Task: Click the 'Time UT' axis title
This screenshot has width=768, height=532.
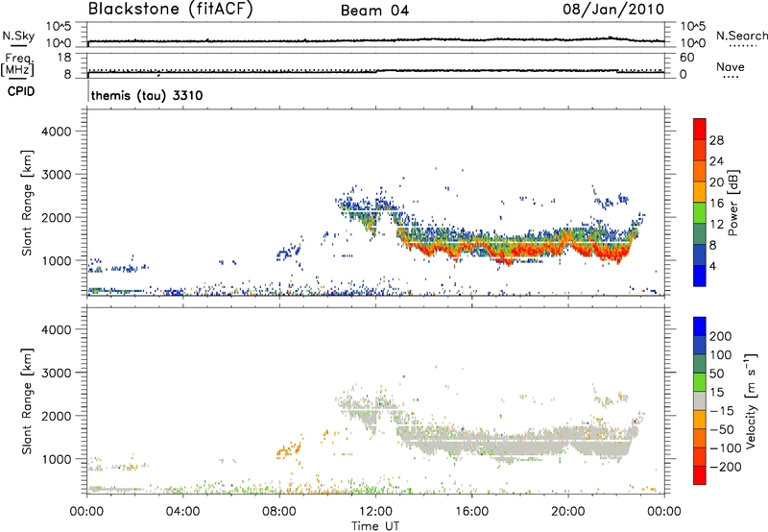Action: pyautogui.click(x=375, y=525)
